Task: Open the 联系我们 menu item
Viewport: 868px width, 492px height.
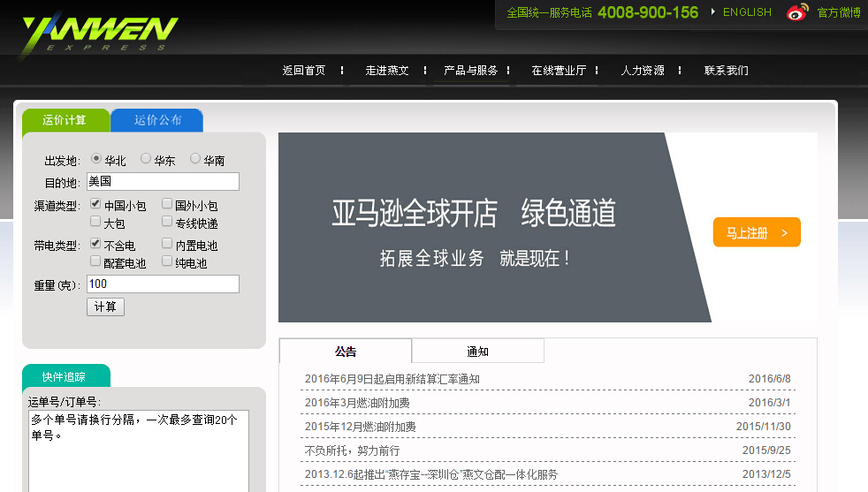Action: coord(726,71)
